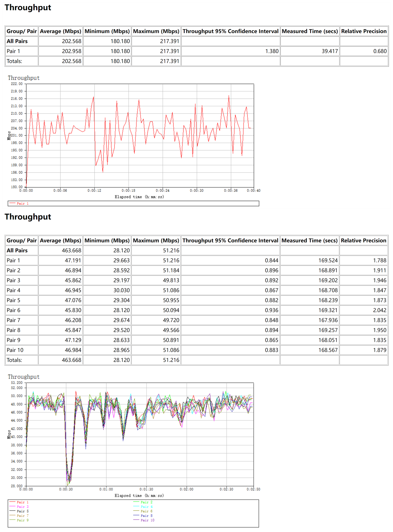
Task: Select the Pair 3 magenta legend entry
Action: point(23,506)
